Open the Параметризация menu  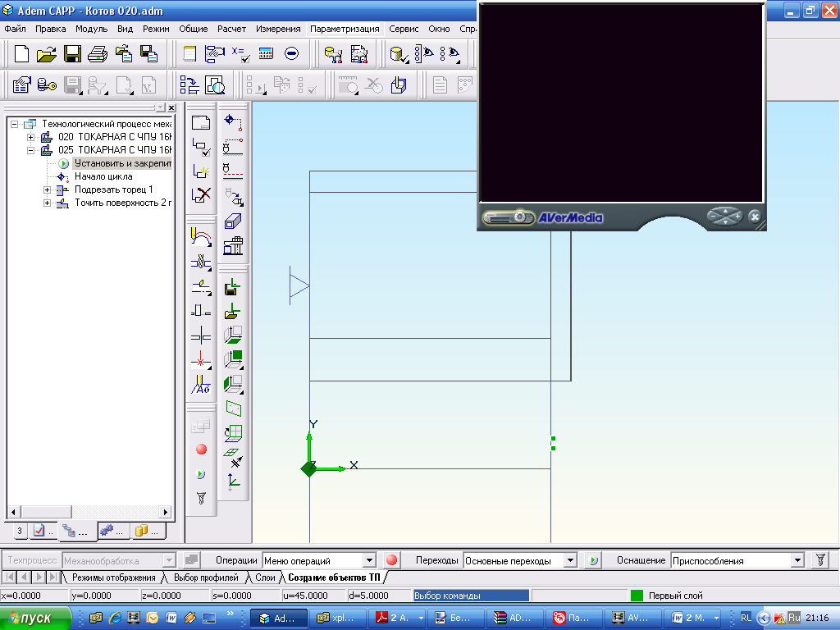tap(345, 29)
